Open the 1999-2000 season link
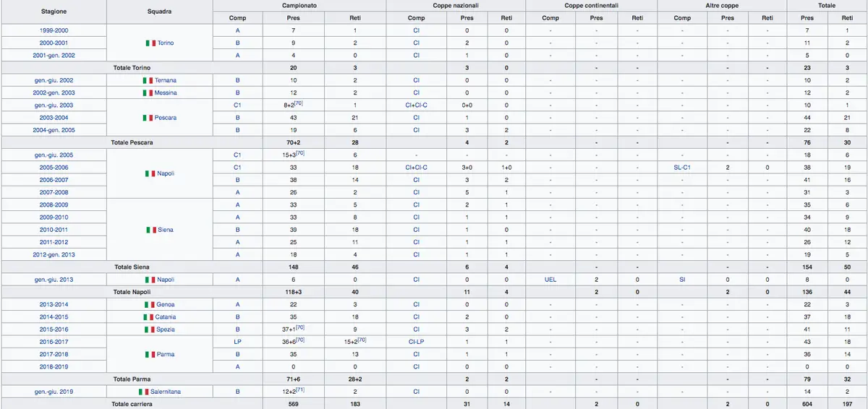868x409 pixels. 54,30
